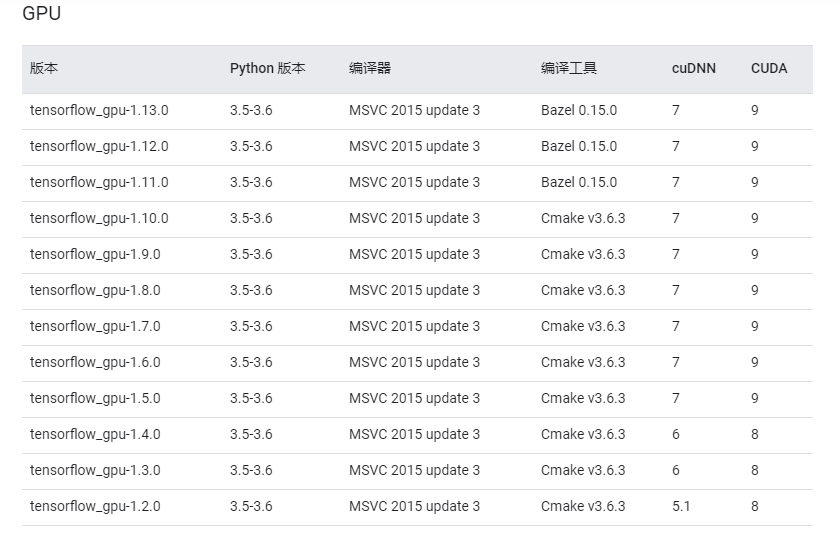This screenshot has width=840, height=533.
Task: Click Cmake v3.6.3 in the 1.5.0 row
Action: point(583,398)
